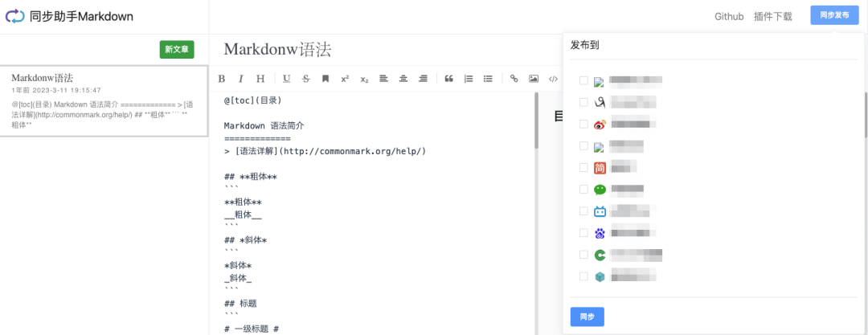This screenshot has width=868, height=335.
Task: Click the 'Markdown 语法简介' editor line
Action: pyautogui.click(x=264, y=126)
